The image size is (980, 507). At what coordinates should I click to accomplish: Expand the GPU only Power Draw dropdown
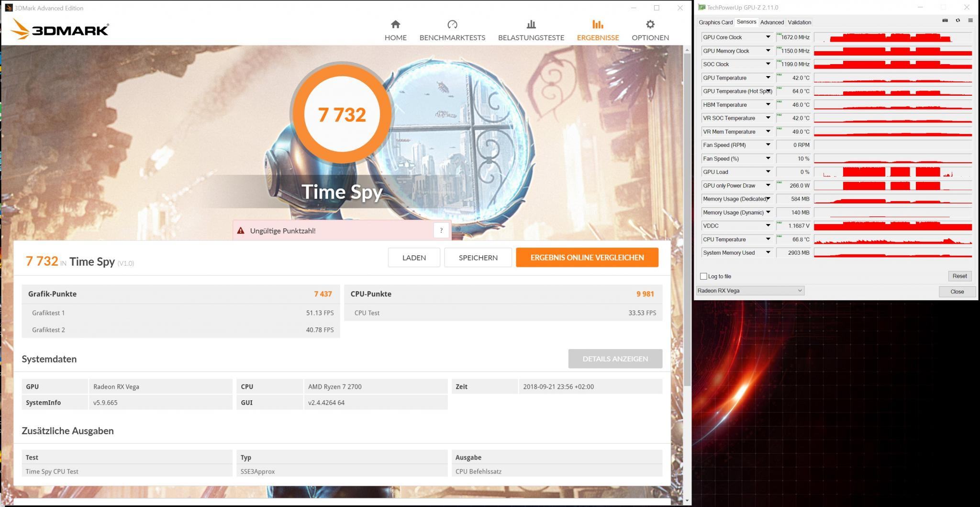pyautogui.click(x=768, y=185)
